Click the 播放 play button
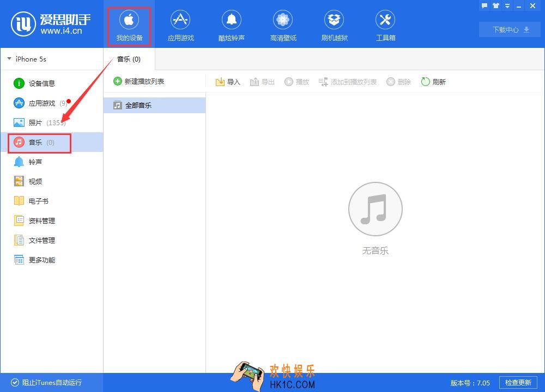 (297, 82)
